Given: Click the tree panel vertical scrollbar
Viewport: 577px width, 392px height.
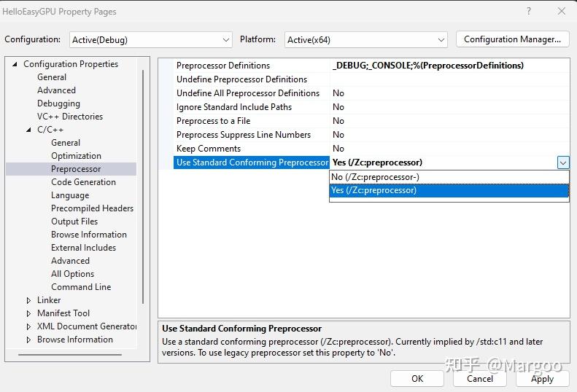Looking at the screenshot, I should 143,187.
